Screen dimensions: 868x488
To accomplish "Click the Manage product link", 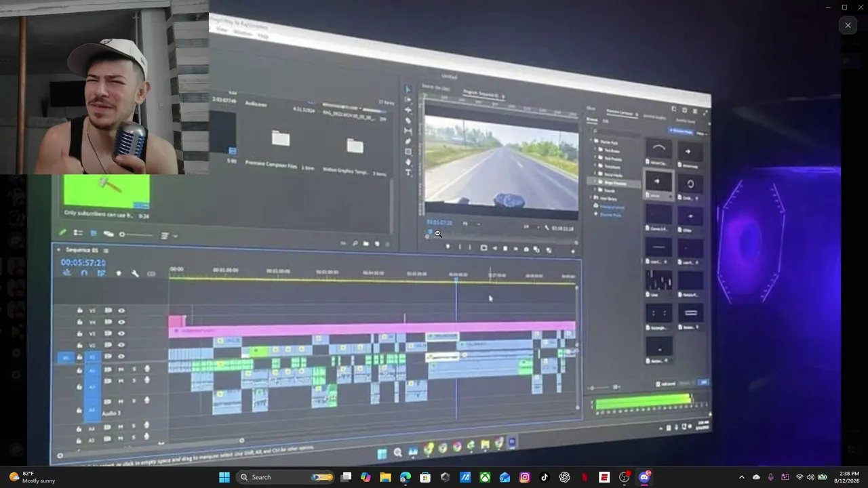I will [612, 207].
